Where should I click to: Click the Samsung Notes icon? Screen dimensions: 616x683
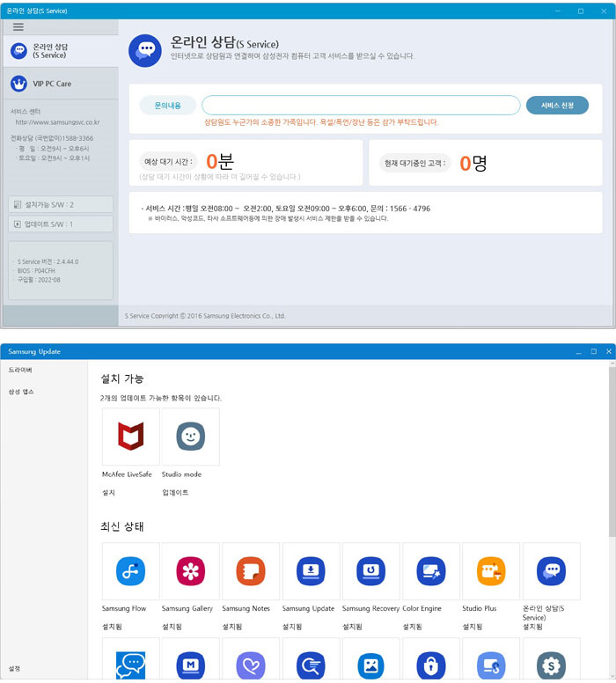tap(251, 571)
